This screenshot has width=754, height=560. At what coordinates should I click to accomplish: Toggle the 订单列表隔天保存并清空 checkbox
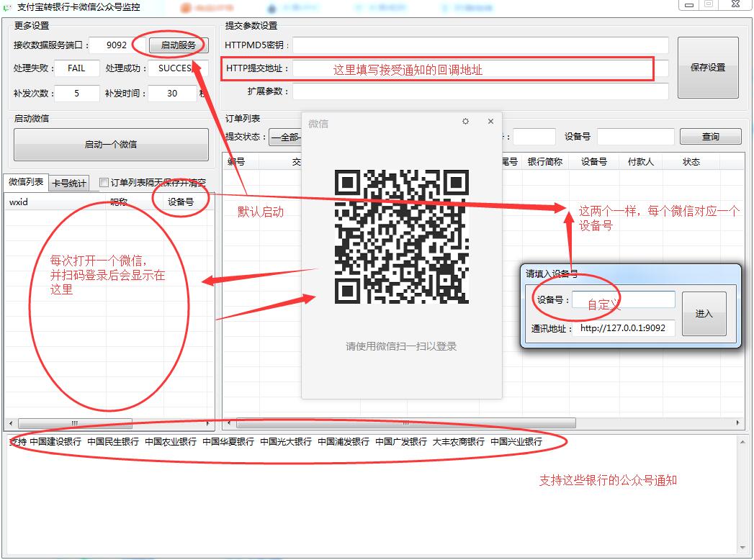pos(104,183)
